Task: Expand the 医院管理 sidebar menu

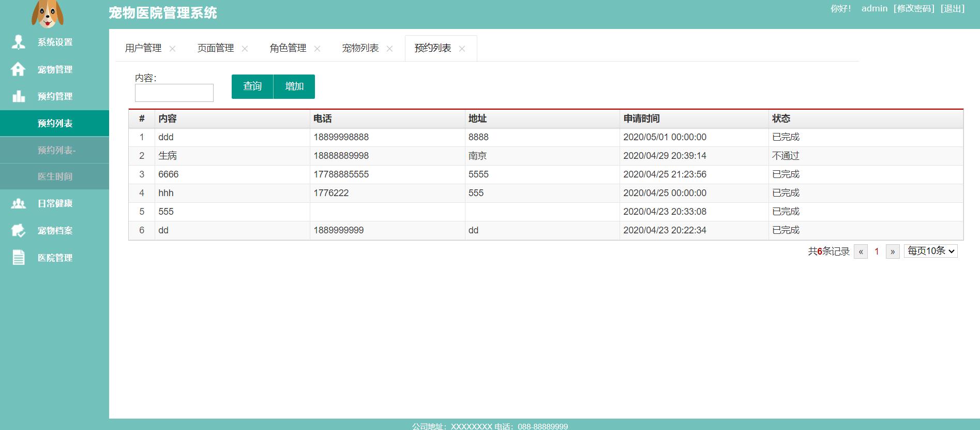Action: coord(54,258)
